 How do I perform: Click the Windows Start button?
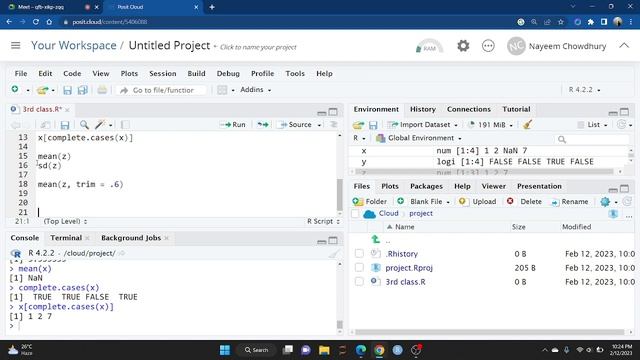[225, 350]
